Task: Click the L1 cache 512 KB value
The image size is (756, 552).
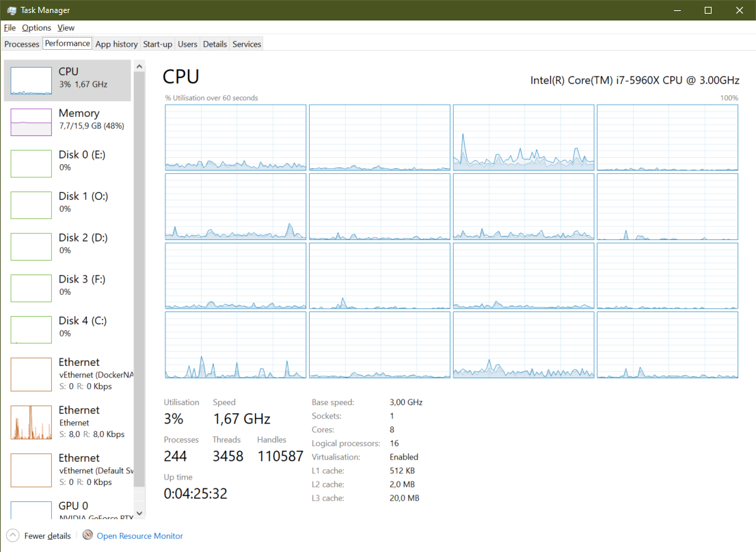Action: 402,471
